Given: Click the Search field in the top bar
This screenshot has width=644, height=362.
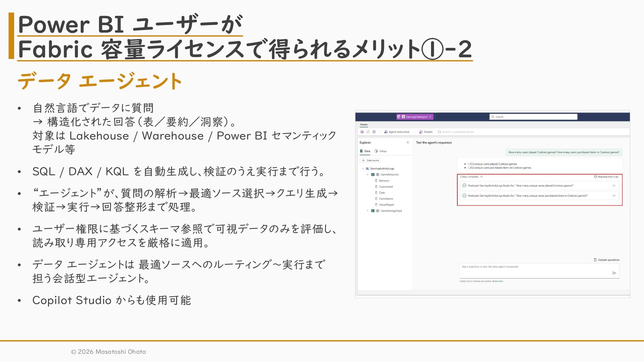Looking at the screenshot, I should (x=533, y=117).
